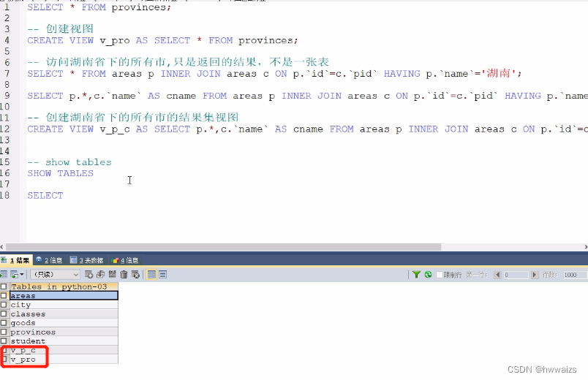
Task: Check the checkbox for the provinces row
Action: point(4,332)
